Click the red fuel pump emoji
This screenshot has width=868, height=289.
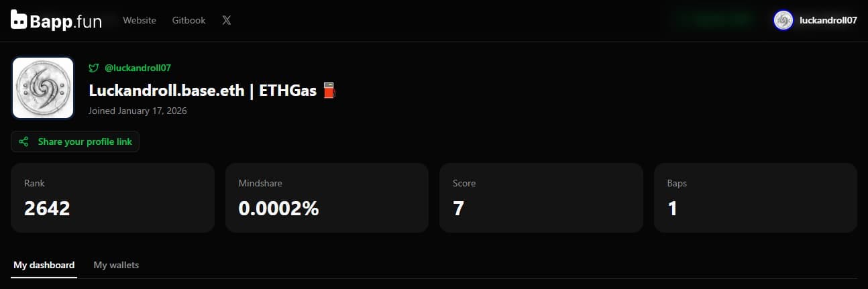point(329,91)
